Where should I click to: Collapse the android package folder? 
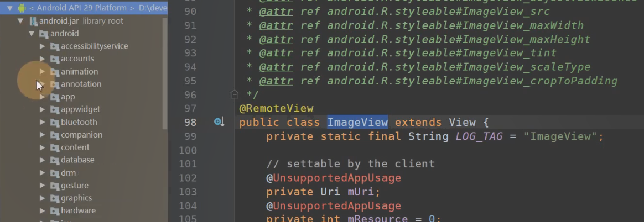(x=31, y=33)
